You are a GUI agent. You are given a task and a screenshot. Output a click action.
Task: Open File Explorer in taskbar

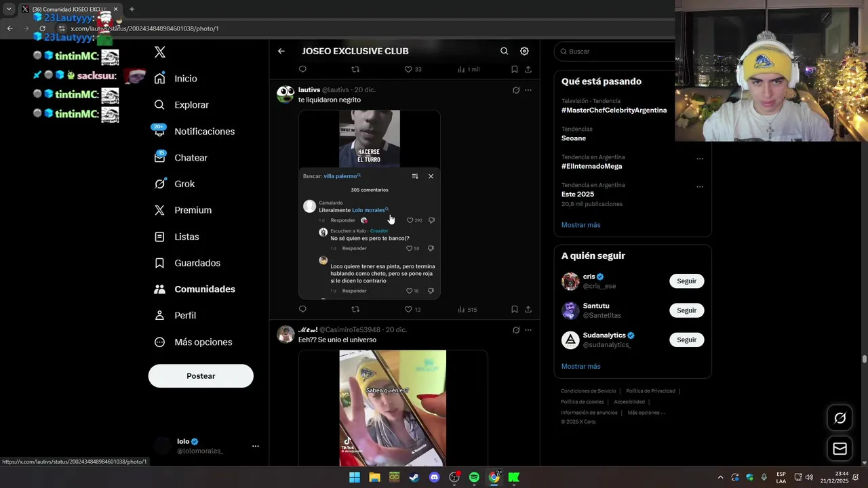374,477
